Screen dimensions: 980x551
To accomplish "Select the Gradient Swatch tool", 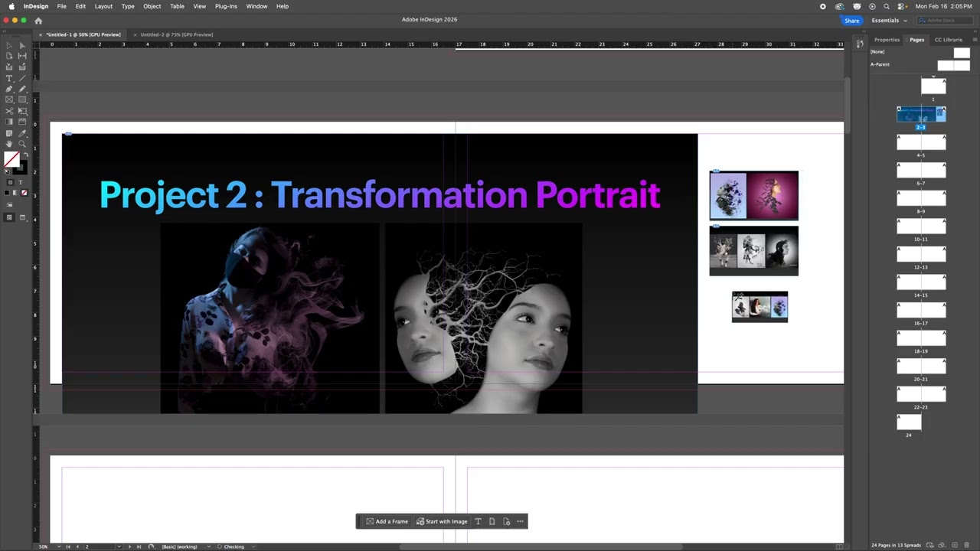I will click(x=9, y=122).
